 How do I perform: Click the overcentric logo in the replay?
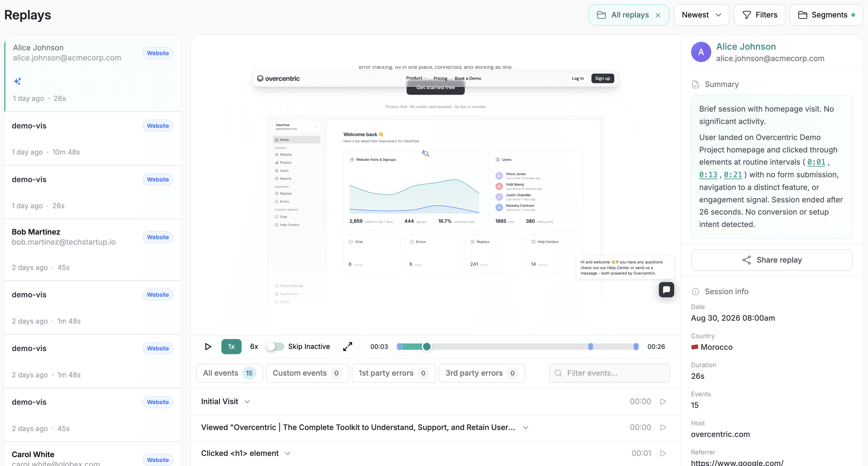278,78
